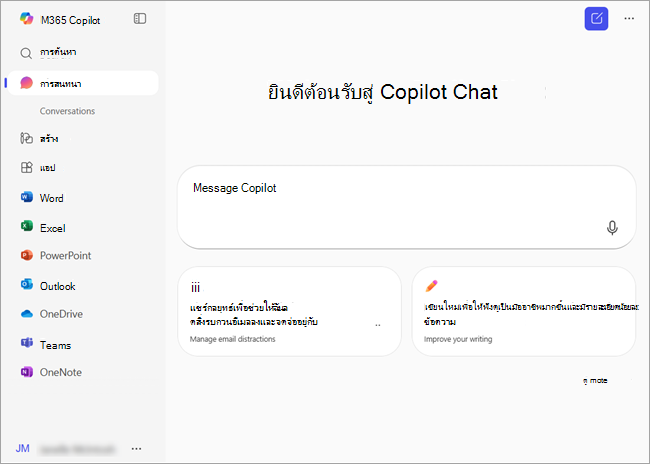Choose the Manage email distractions prompt card
650x464 pixels.
(289, 311)
